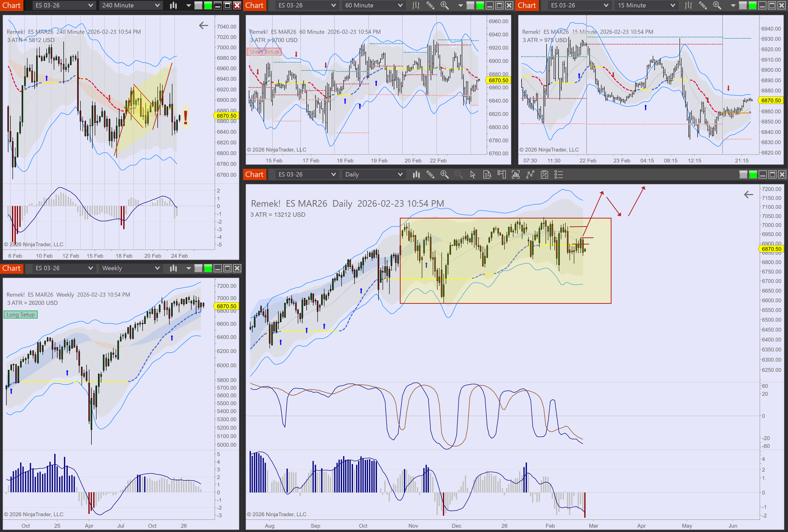Open the 60 Minute interval dropdown
788x532 pixels.
tap(373, 5)
